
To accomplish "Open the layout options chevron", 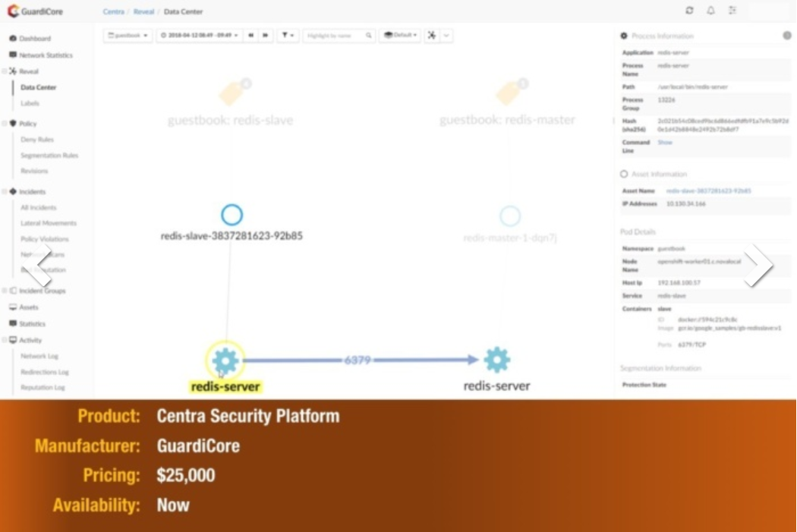I will (x=446, y=35).
